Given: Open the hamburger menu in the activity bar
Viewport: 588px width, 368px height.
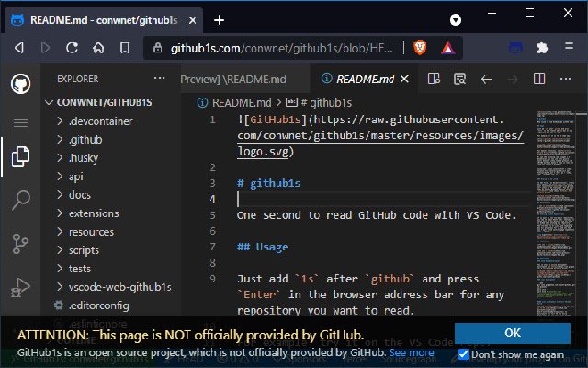Looking at the screenshot, I should point(20,122).
